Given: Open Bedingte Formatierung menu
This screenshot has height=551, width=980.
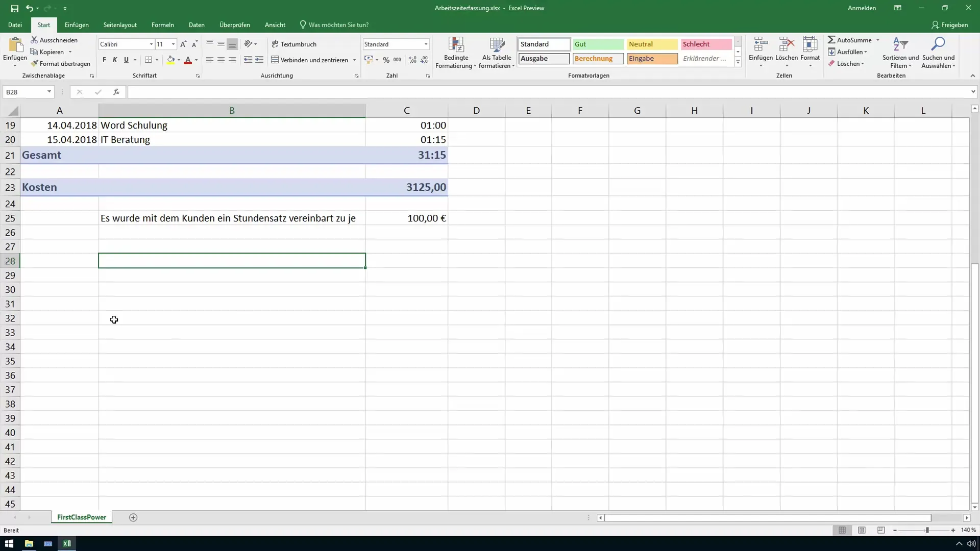Looking at the screenshot, I should [456, 53].
